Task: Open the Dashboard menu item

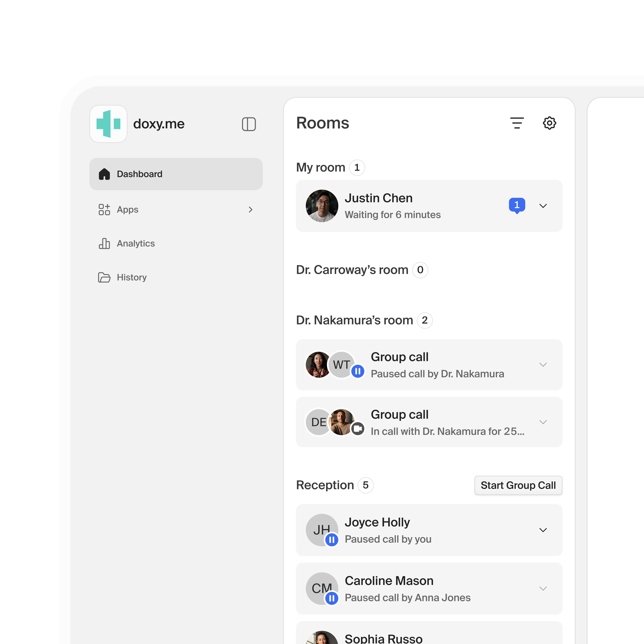Action: point(176,174)
